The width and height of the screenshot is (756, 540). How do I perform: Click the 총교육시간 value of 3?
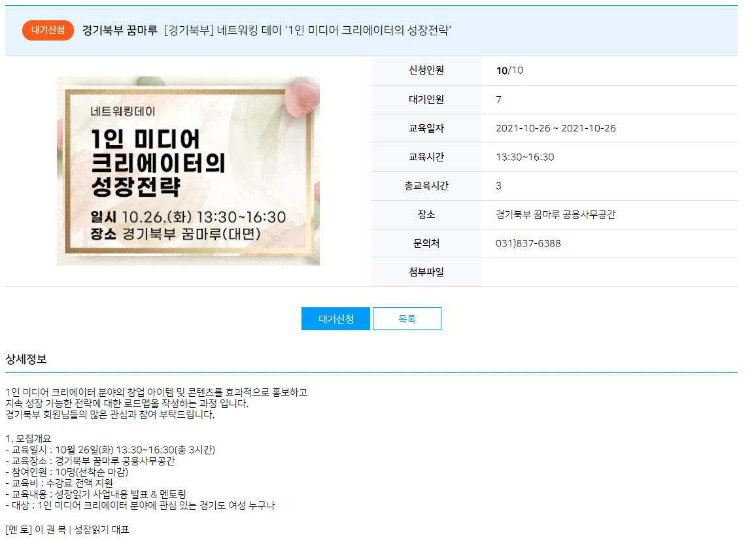tap(497, 186)
